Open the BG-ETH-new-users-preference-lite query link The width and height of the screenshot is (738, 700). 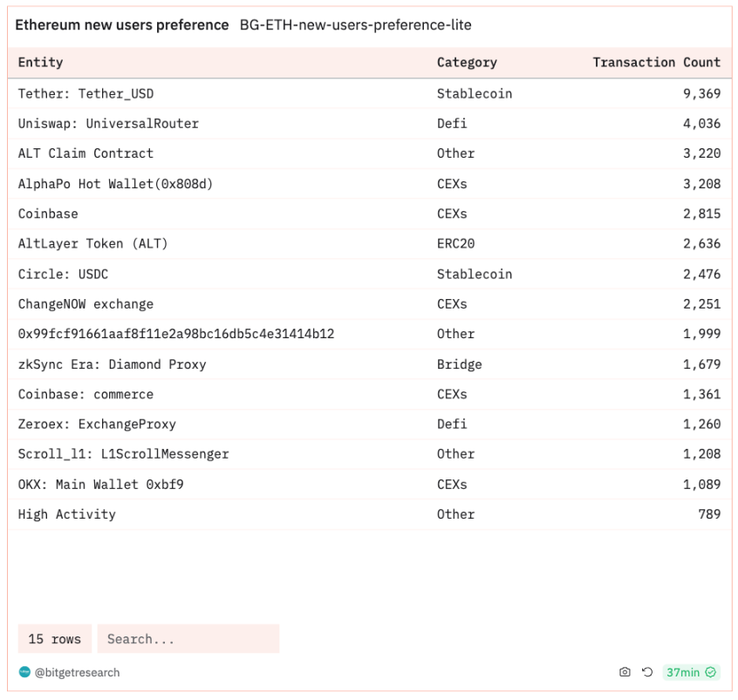[x=355, y=25]
